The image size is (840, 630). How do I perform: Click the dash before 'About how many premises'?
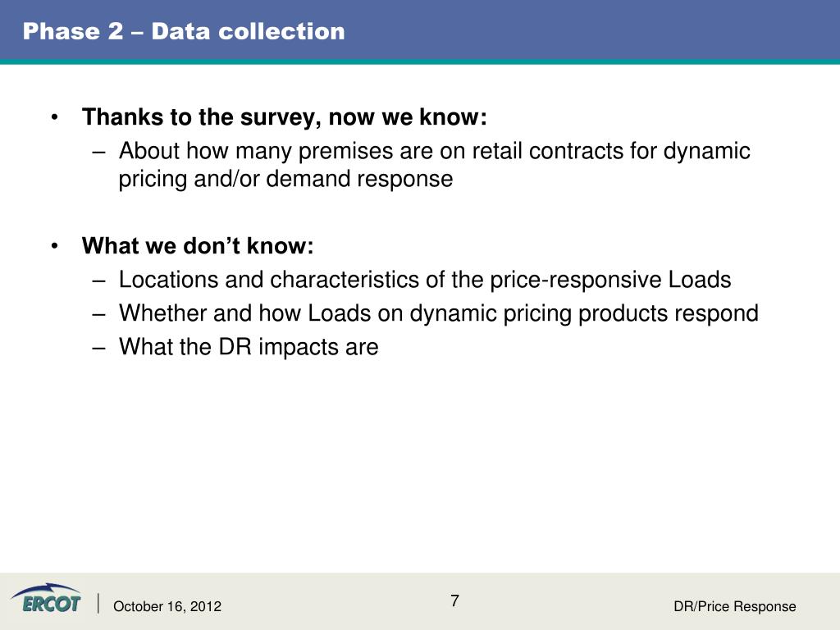click(98, 152)
